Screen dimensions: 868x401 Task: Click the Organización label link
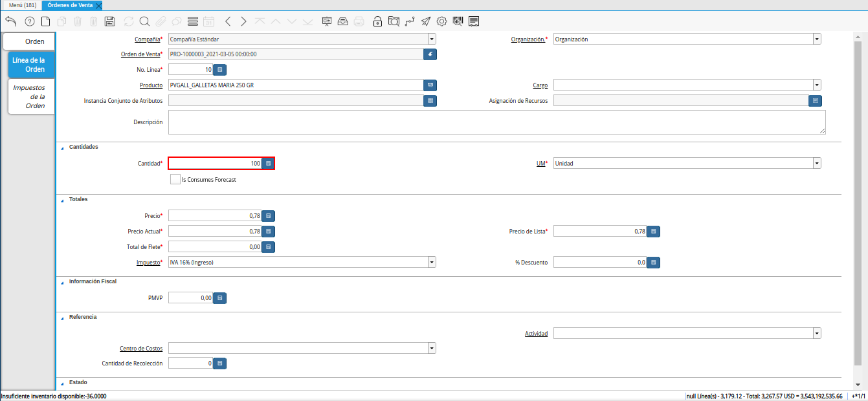tap(528, 39)
